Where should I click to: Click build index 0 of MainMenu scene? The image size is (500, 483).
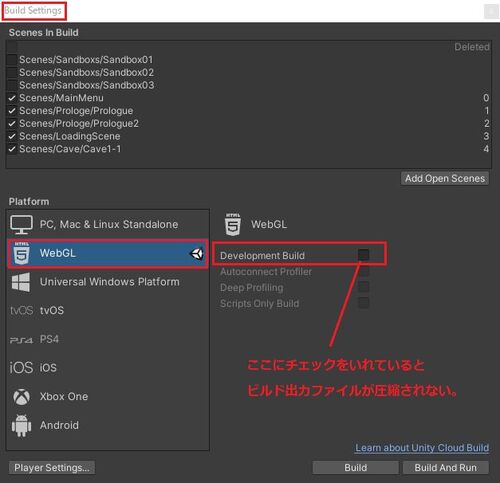[486, 98]
